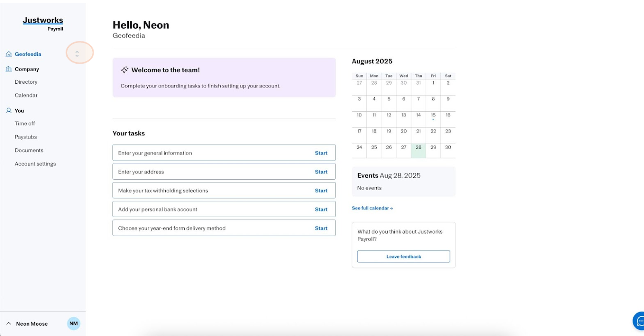Click the NM avatar badge
Viewport: 644px width, 336px height.
pyautogui.click(x=74, y=324)
